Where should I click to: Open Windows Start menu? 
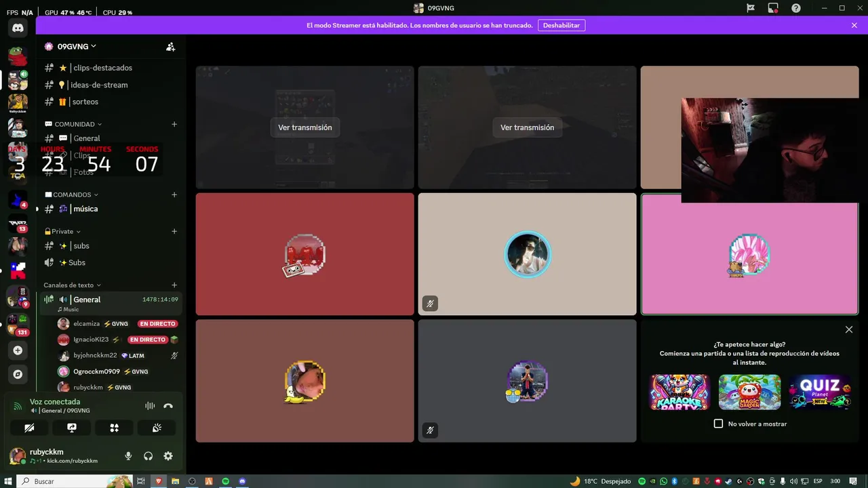click(7, 481)
